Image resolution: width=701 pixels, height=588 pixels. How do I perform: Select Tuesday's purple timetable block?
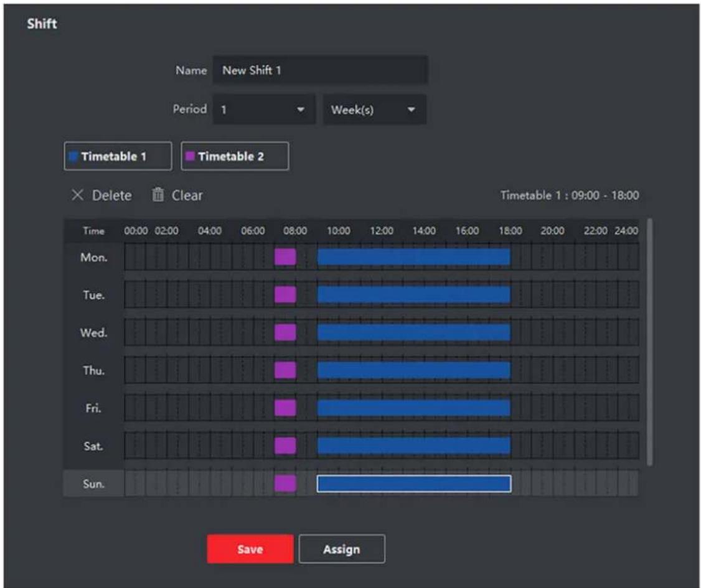pyautogui.click(x=285, y=294)
